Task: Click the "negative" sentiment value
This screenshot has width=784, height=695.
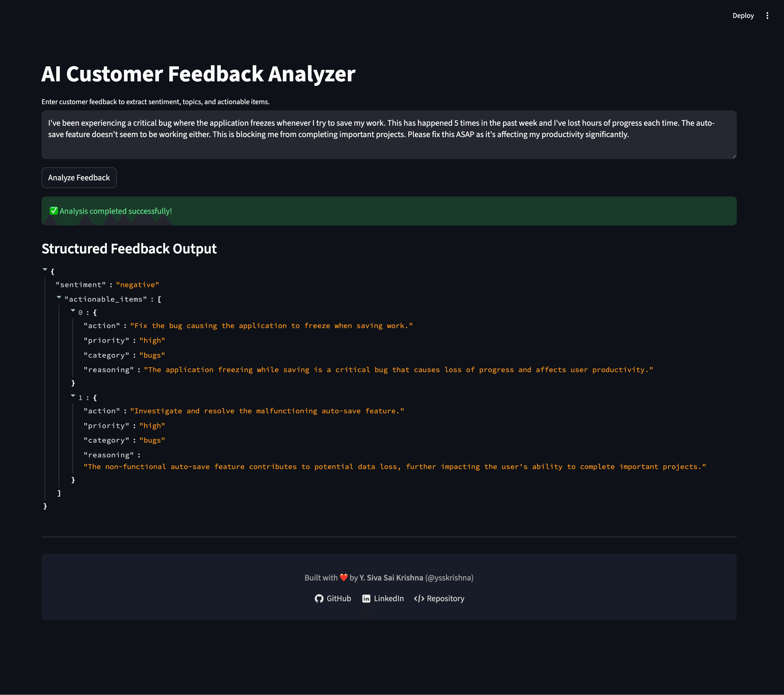Action: point(137,285)
